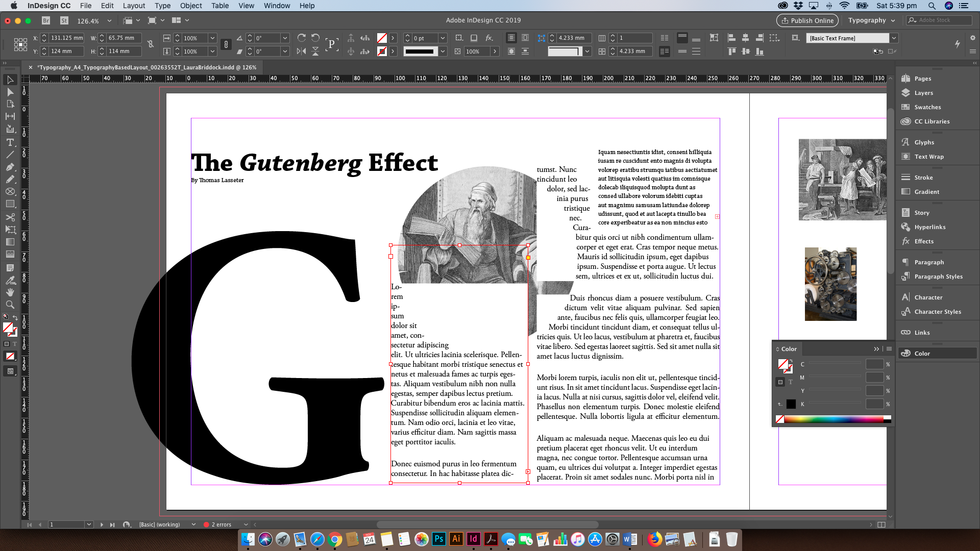Select the Pen tool

point(10,167)
